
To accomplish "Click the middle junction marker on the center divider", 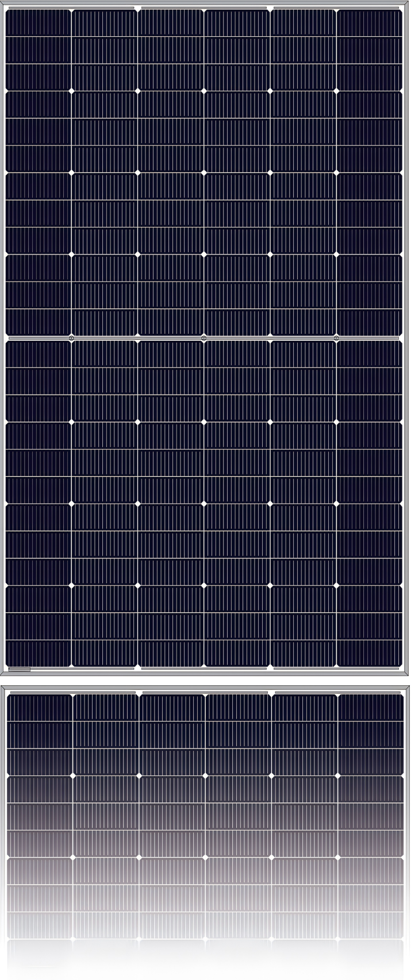I will 204,338.
